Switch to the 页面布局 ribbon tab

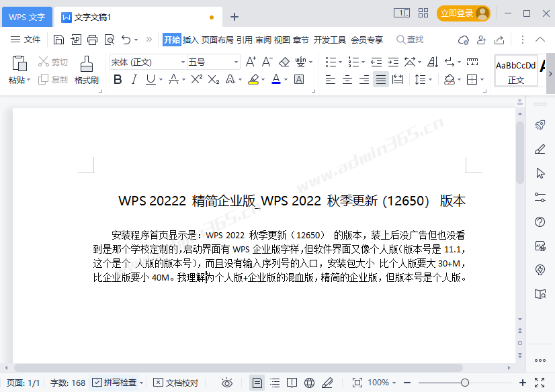[217, 40]
